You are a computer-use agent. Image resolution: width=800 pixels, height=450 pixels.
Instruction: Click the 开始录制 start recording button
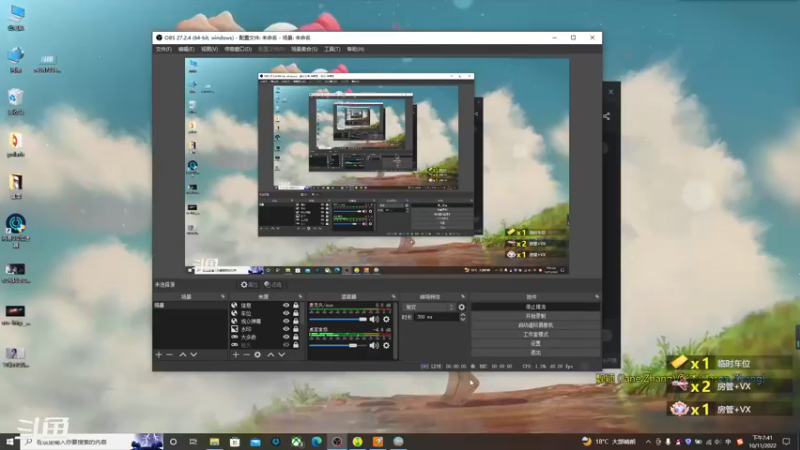[535, 316]
